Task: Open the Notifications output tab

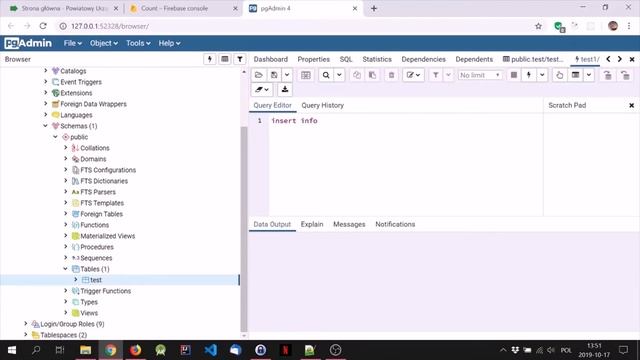Action: [x=395, y=224]
